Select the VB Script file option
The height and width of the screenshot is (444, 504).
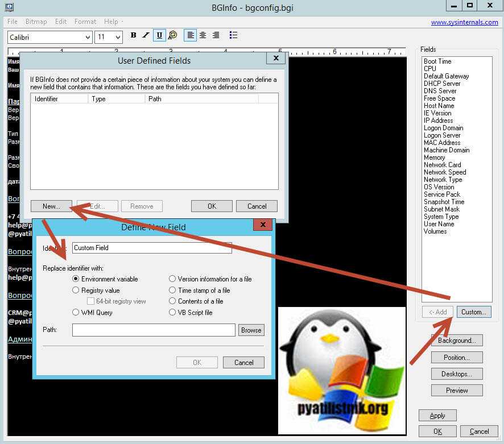tap(172, 312)
